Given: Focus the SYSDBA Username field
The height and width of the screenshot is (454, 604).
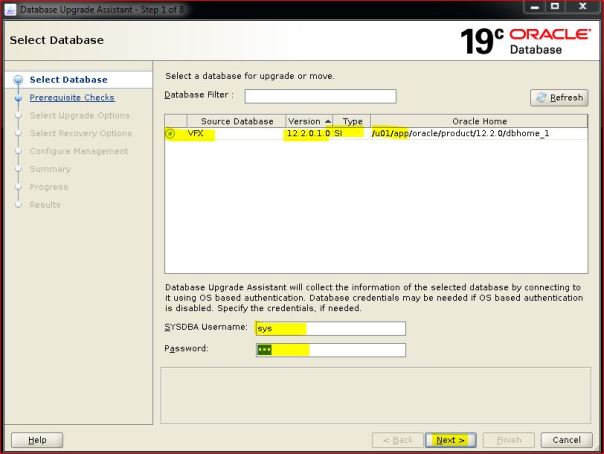Looking at the screenshot, I should click(x=330, y=328).
